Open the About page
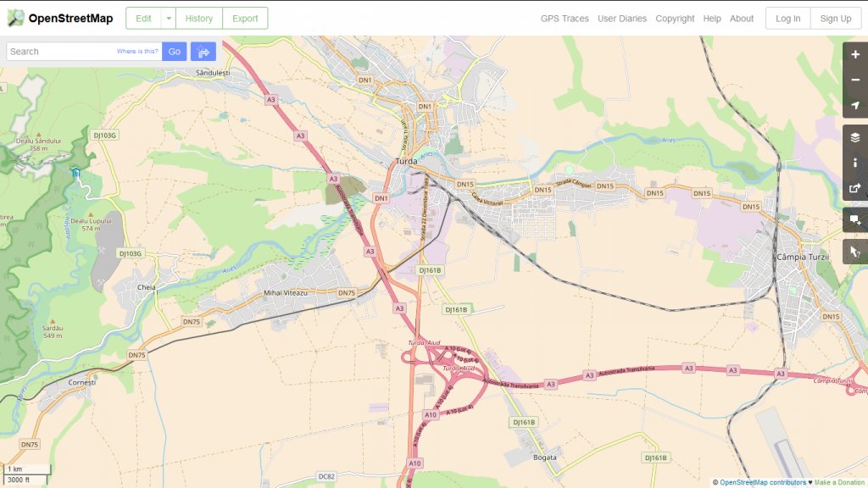The height and width of the screenshot is (488, 868). 742,19
